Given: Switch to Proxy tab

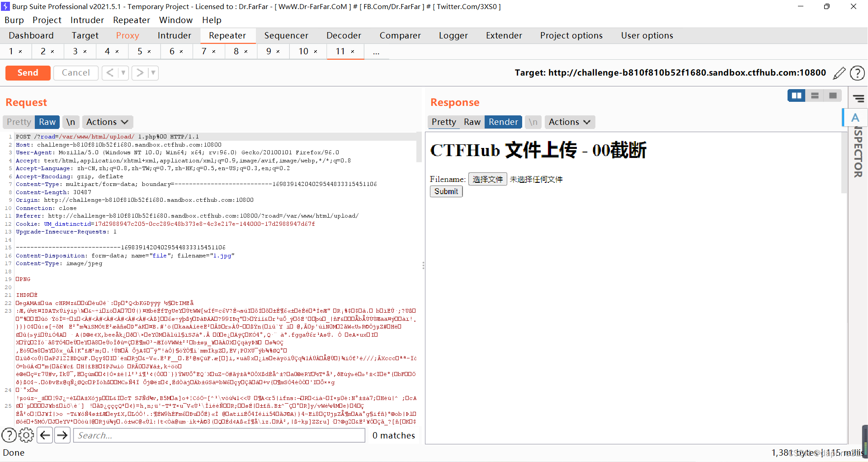Looking at the screenshot, I should tap(127, 36).
